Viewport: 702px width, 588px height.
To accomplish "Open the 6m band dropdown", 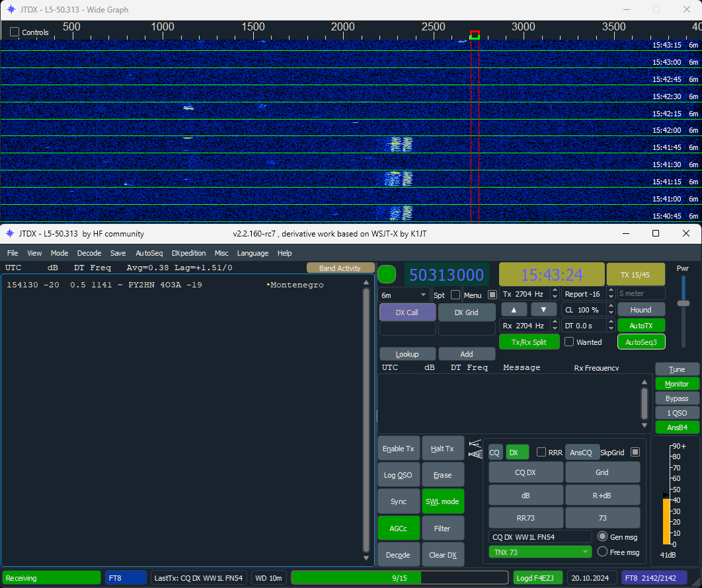I will [405, 295].
